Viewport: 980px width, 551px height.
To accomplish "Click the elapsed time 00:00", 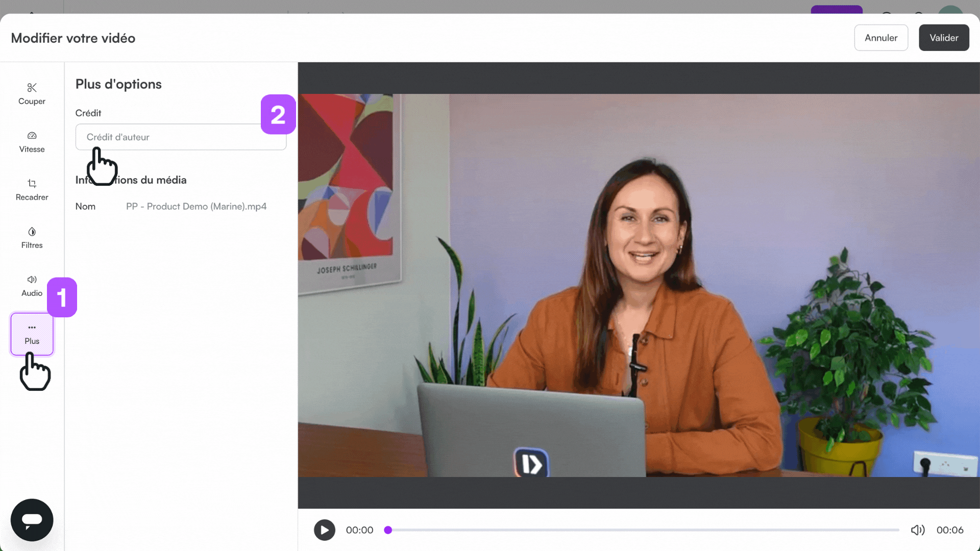I will click(359, 530).
